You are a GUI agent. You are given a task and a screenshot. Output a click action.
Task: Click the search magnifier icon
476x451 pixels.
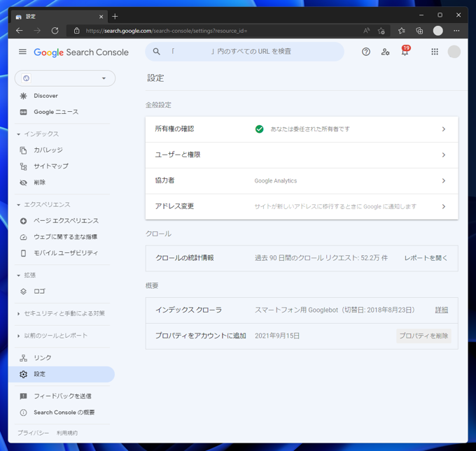pos(156,52)
